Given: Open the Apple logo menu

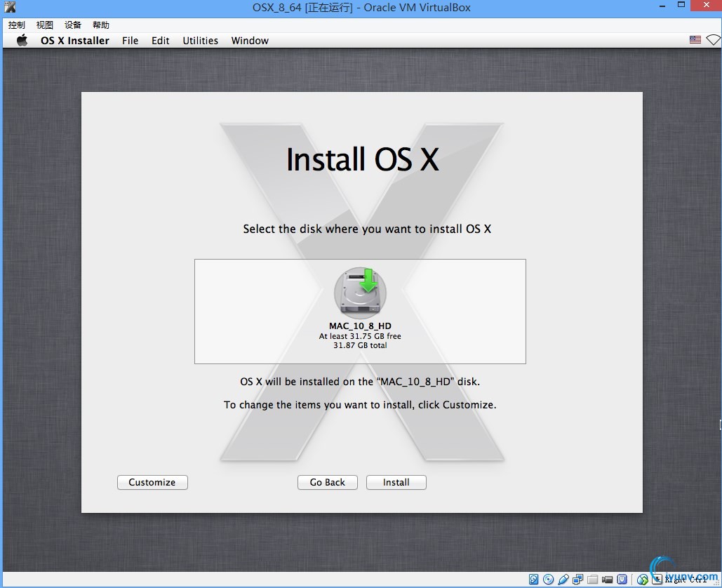Looking at the screenshot, I should pyautogui.click(x=22, y=41).
